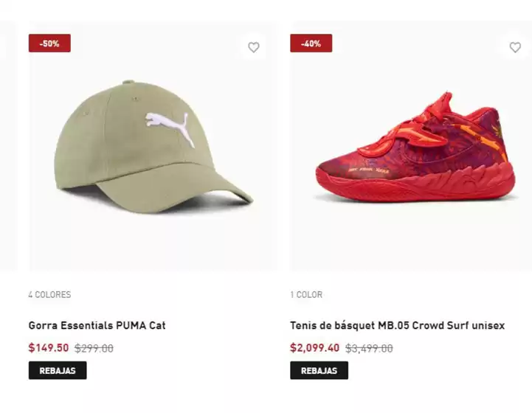532x413 pixels.
Task: Click the 4 COLORES label
Action: 49,294
